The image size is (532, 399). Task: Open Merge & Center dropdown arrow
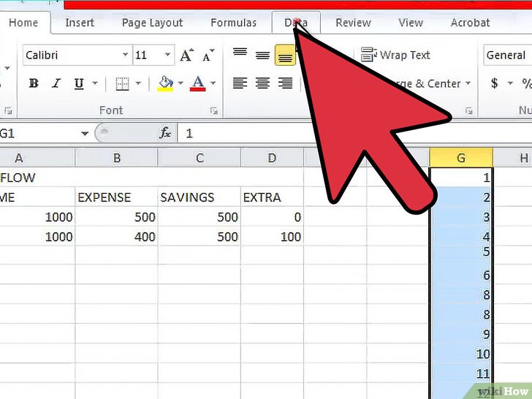coord(468,83)
